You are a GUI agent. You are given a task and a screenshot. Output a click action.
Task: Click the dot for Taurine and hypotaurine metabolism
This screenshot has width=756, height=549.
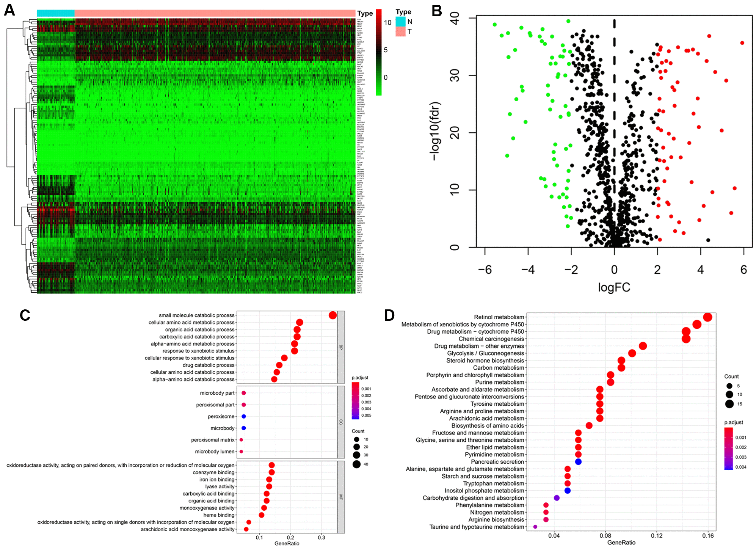535,527
